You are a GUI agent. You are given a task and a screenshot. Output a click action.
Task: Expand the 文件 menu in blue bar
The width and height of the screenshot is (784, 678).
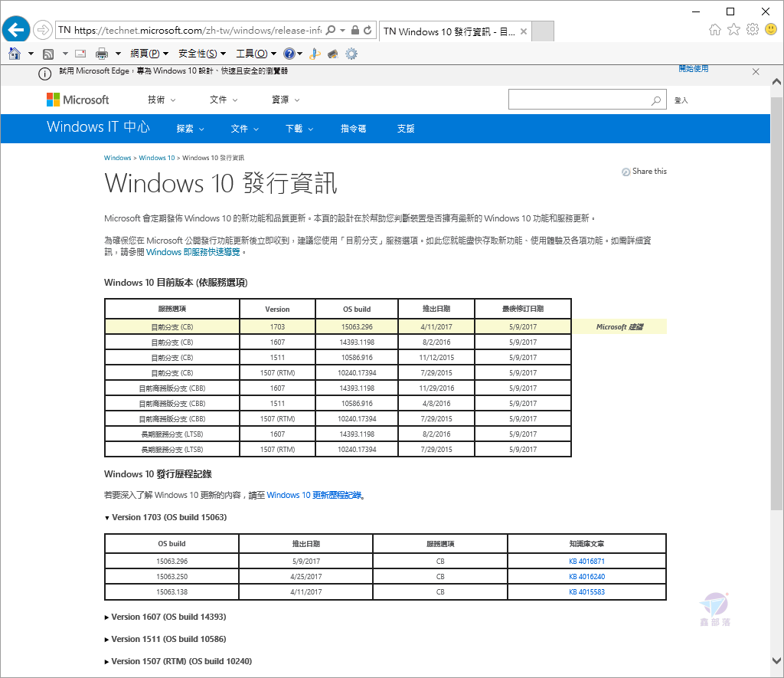[245, 129]
